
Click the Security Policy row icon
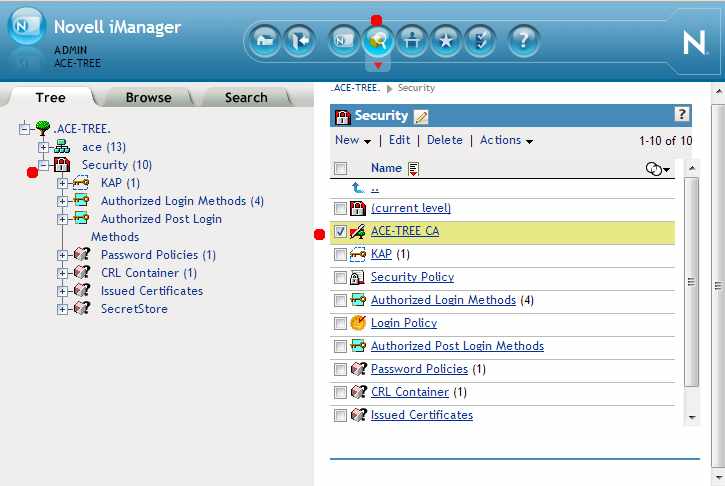(357, 277)
